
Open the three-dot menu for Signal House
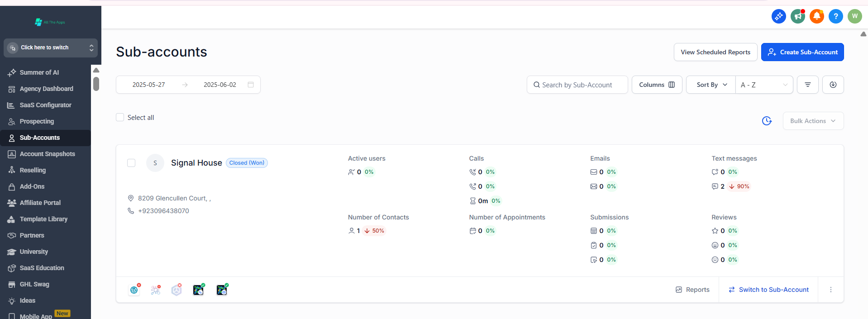pyautogui.click(x=830, y=290)
